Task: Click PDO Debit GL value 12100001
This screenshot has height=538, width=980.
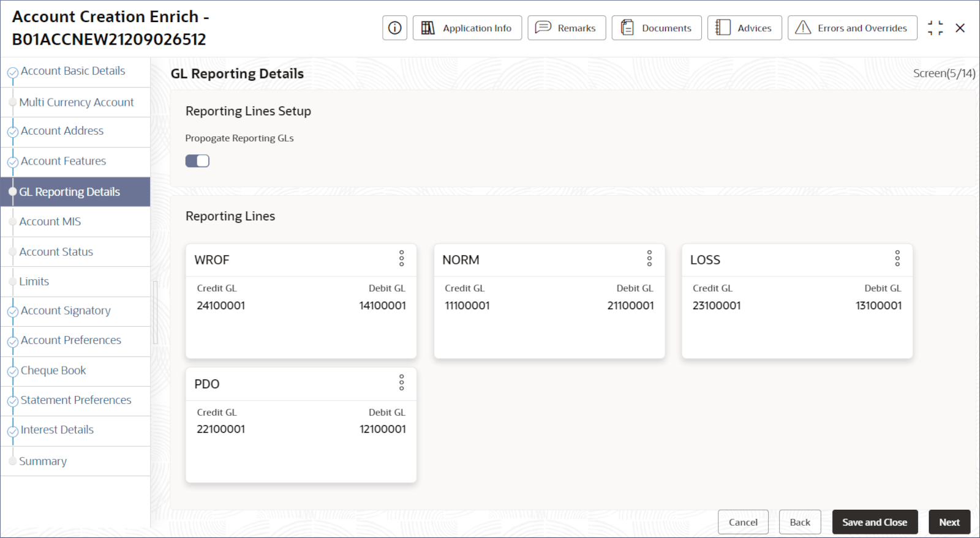Action: click(x=383, y=429)
